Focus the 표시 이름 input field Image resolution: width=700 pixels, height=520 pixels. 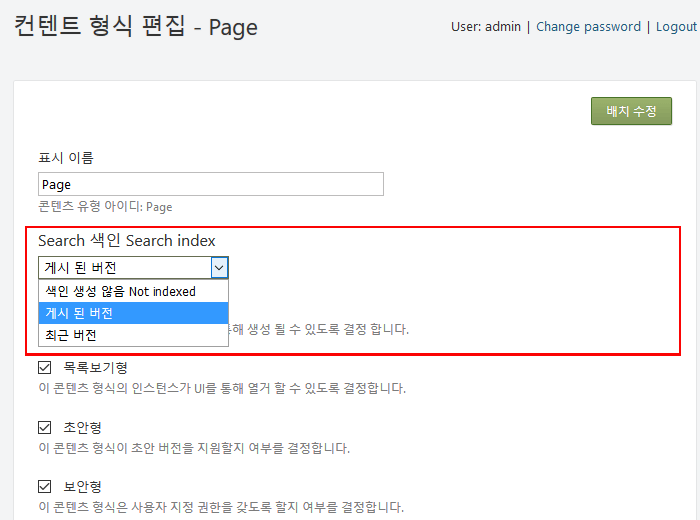[x=211, y=184]
